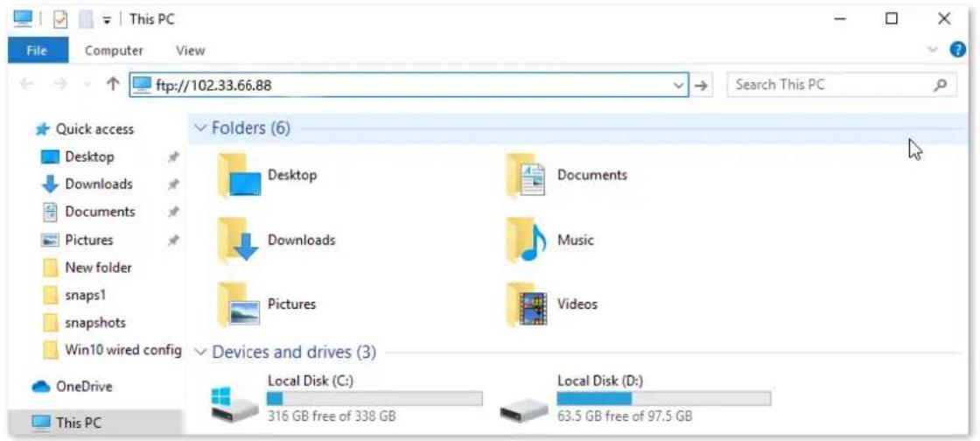Click the Documents icon in the sidebar

[50, 212]
